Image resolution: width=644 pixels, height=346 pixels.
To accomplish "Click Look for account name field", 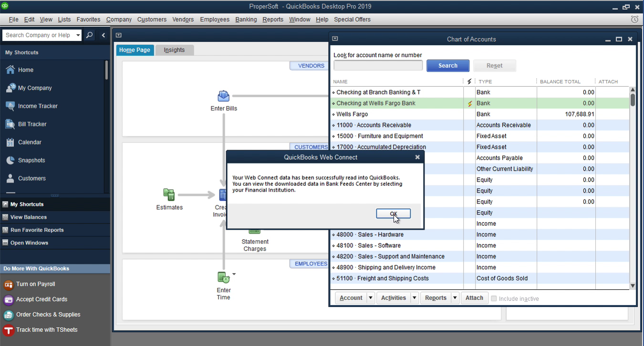I will 378,66.
